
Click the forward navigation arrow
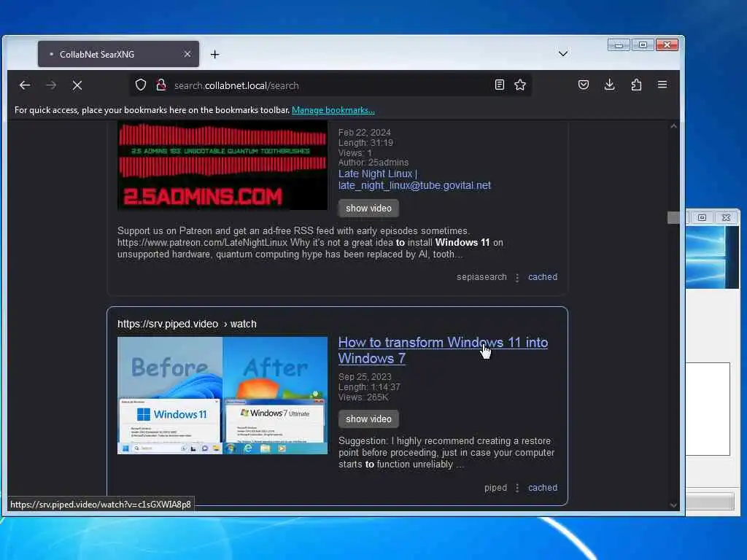[x=51, y=85]
